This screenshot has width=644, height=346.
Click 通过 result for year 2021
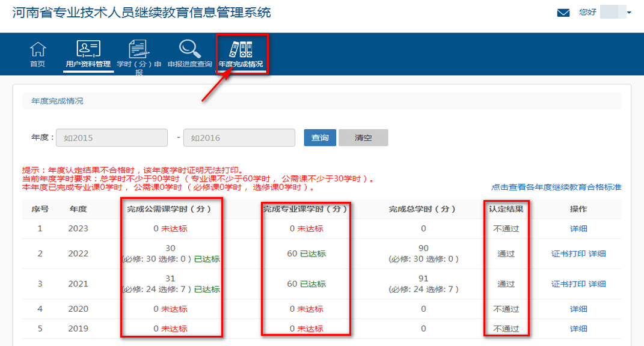[x=506, y=284]
